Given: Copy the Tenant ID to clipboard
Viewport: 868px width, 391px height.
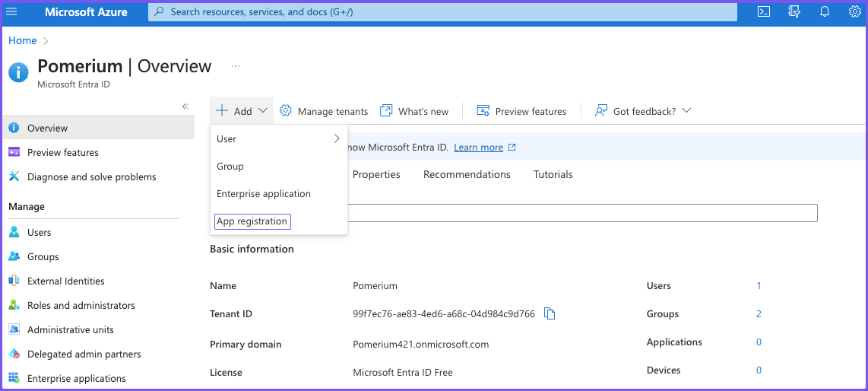Looking at the screenshot, I should tap(550, 313).
